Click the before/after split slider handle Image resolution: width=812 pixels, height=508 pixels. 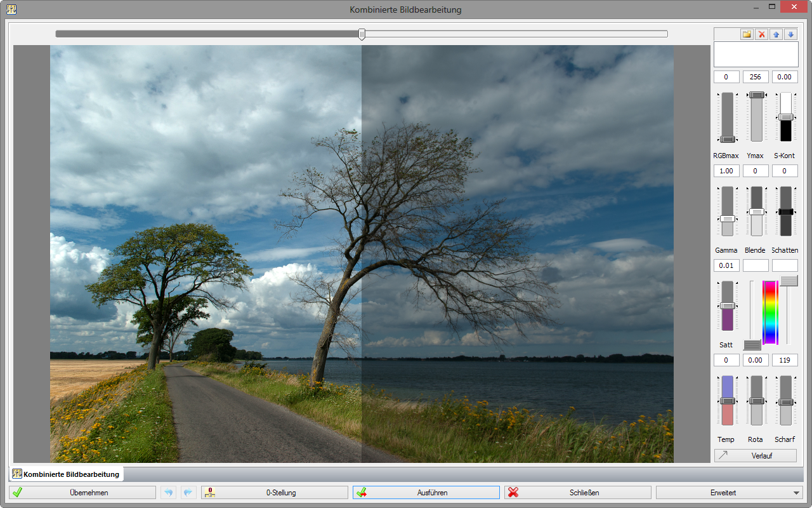[362, 34]
